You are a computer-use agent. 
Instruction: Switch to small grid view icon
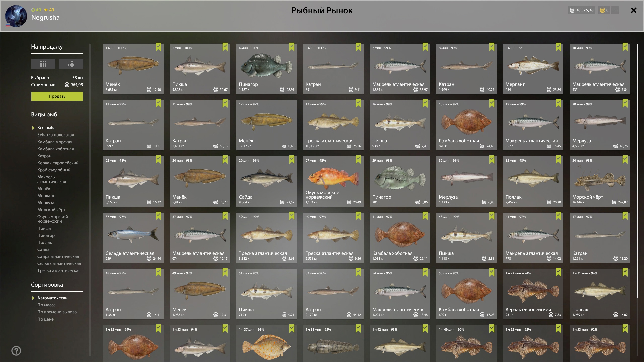(71, 64)
